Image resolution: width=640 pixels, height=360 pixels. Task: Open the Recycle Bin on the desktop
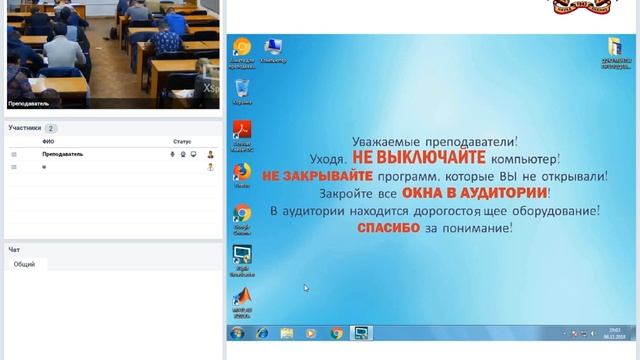242,92
